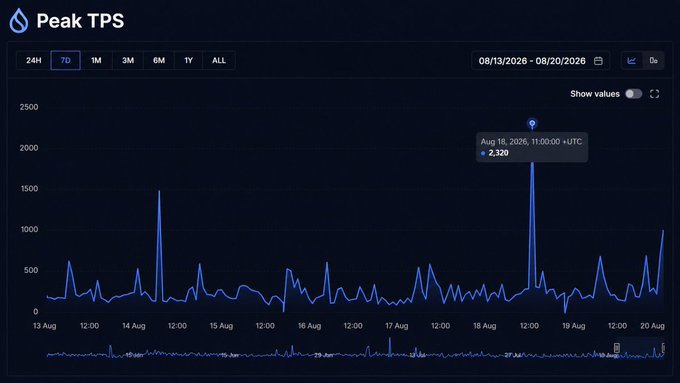Open the calendar date picker icon
The height and width of the screenshot is (383, 680).
(598, 61)
